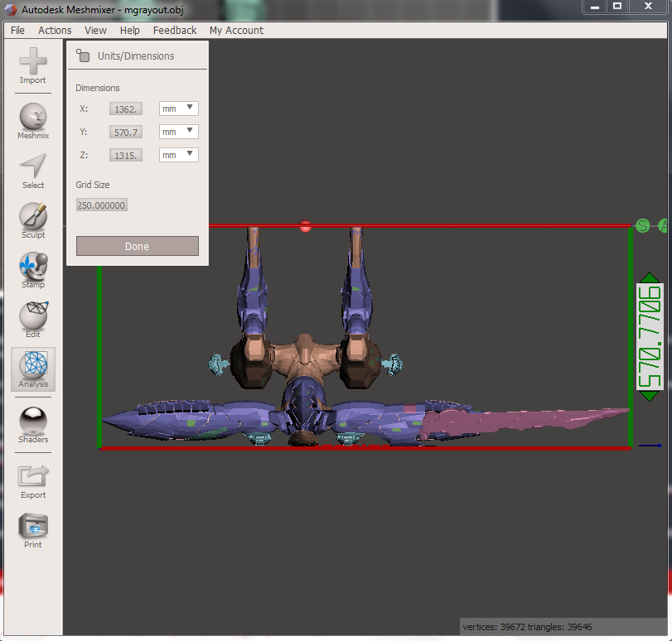
Task: Click the Z dimension value field
Action: (x=126, y=155)
